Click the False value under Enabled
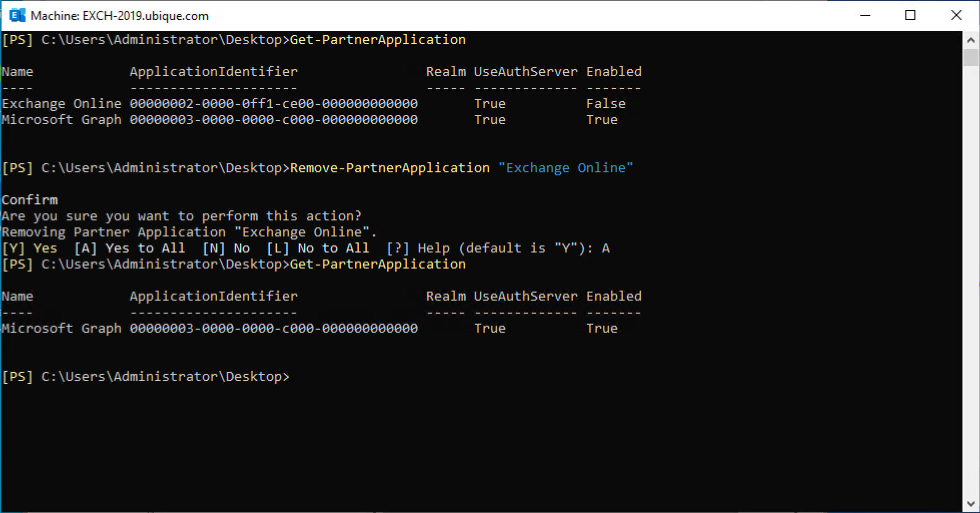980x513 pixels. click(x=606, y=104)
